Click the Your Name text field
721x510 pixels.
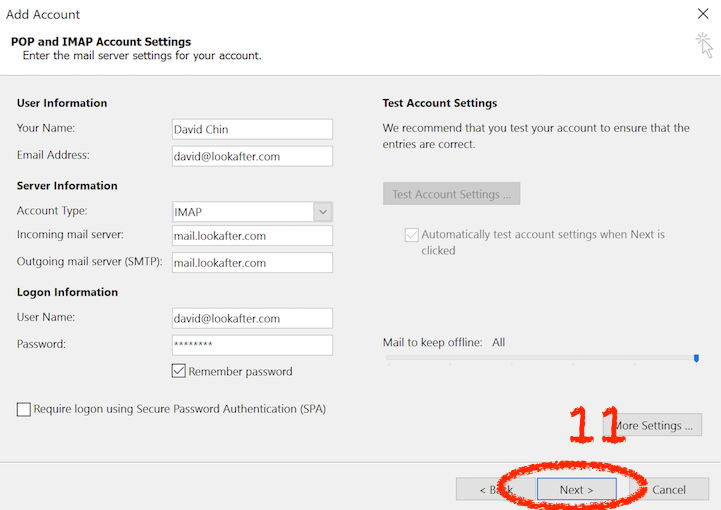tap(252, 129)
